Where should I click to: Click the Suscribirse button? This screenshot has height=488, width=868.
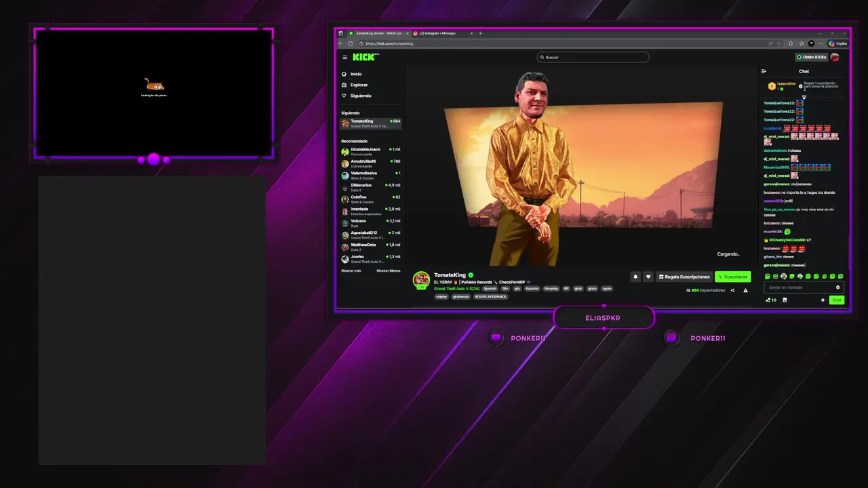[732, 277]
